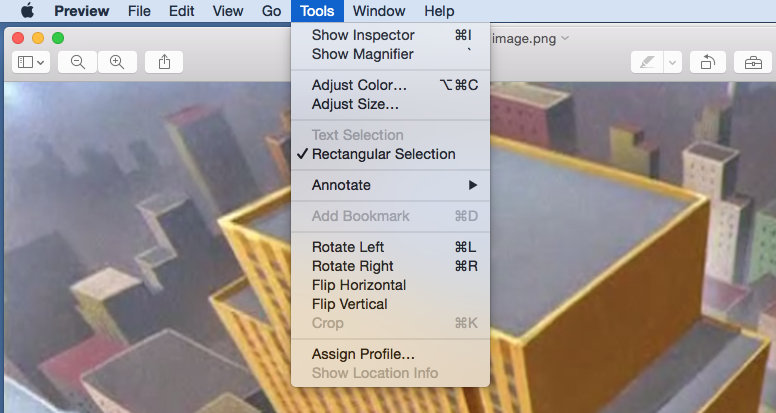The width and height of the screenshot is (776, 413).
Task: Choose Adjust Size menu entry
Action: (x=355, y=104)
